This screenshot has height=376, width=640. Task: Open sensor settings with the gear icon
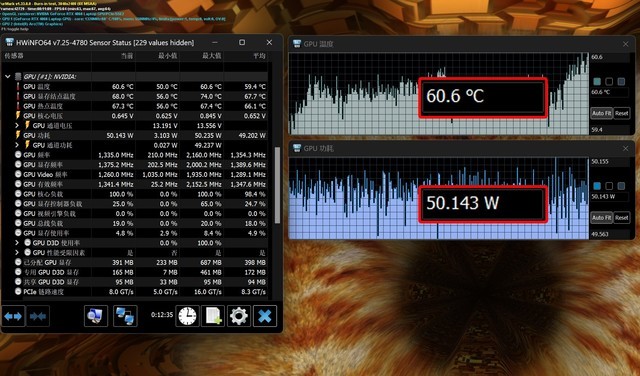[x=239, y=316]
